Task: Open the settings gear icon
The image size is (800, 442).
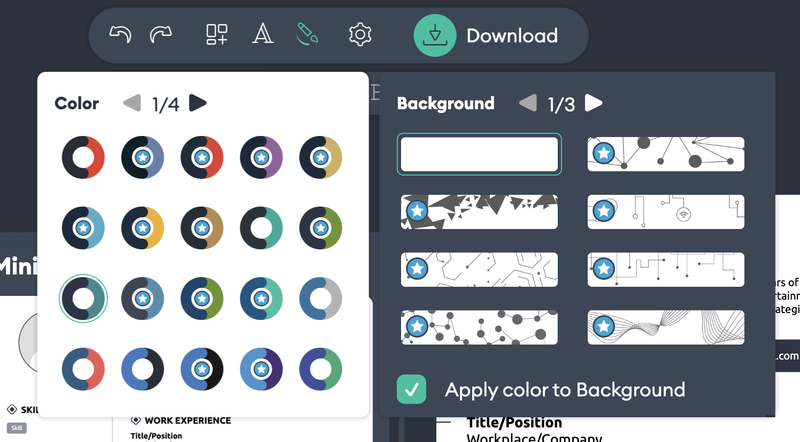Action: coord(360,36)
